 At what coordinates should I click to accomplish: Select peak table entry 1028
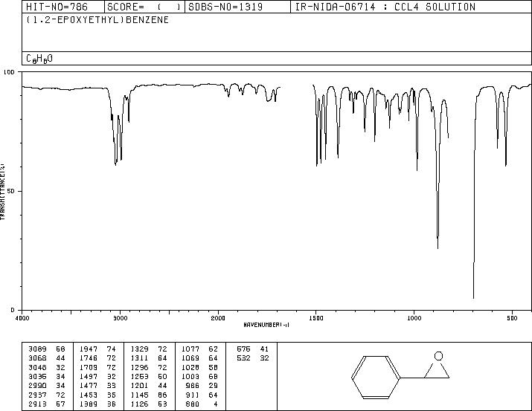coord(190,367)
